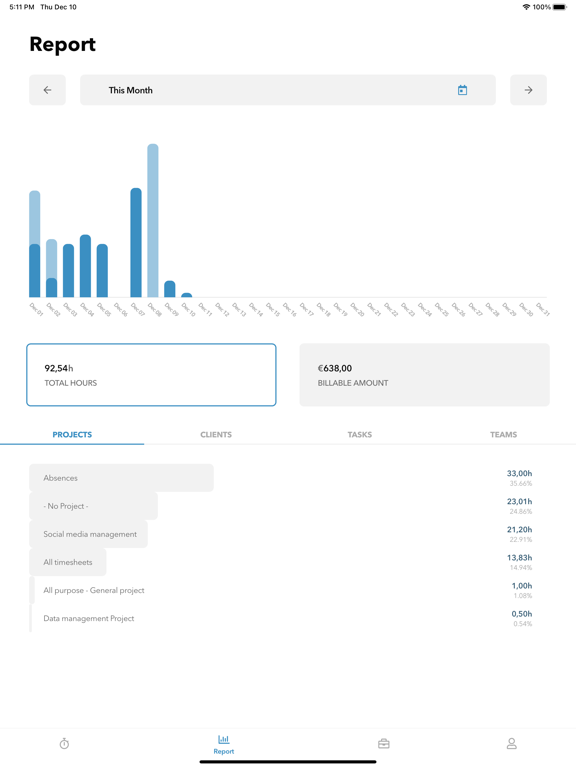
Task: Tap the 0,50h hours value
Action: coord(522,614)
